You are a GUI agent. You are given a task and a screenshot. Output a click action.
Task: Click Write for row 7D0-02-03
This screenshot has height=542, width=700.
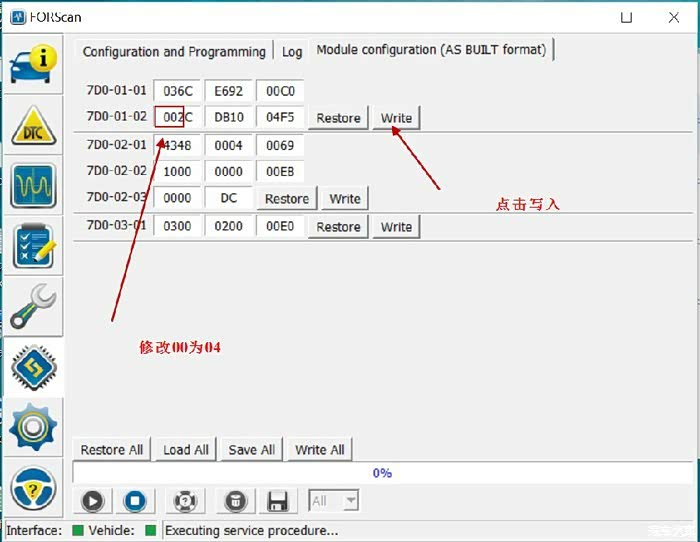point(345,198)
